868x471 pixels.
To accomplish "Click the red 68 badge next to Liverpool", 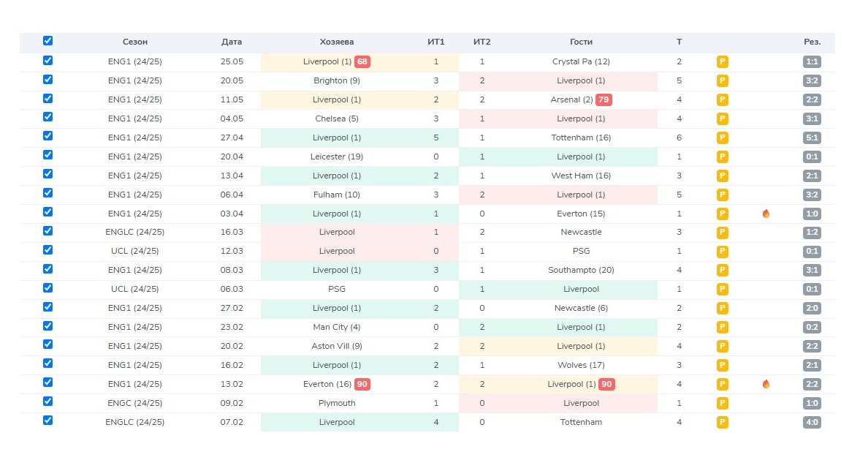I will tap(362, 62).
